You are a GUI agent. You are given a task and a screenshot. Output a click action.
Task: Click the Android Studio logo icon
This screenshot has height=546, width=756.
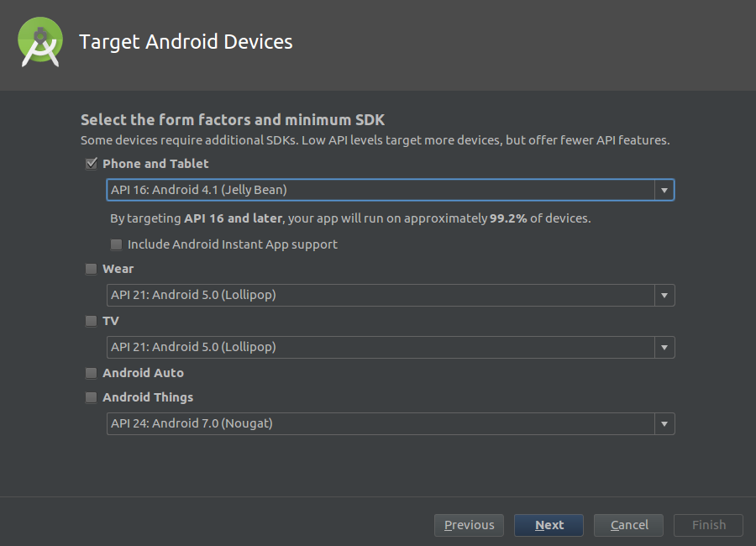(x=40, y=42)
